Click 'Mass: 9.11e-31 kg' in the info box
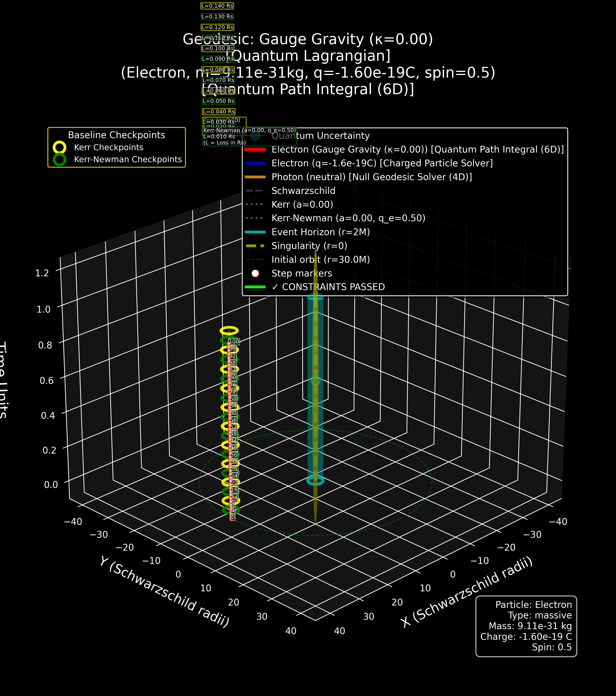The image size is (616, 696). click(530, 626)
